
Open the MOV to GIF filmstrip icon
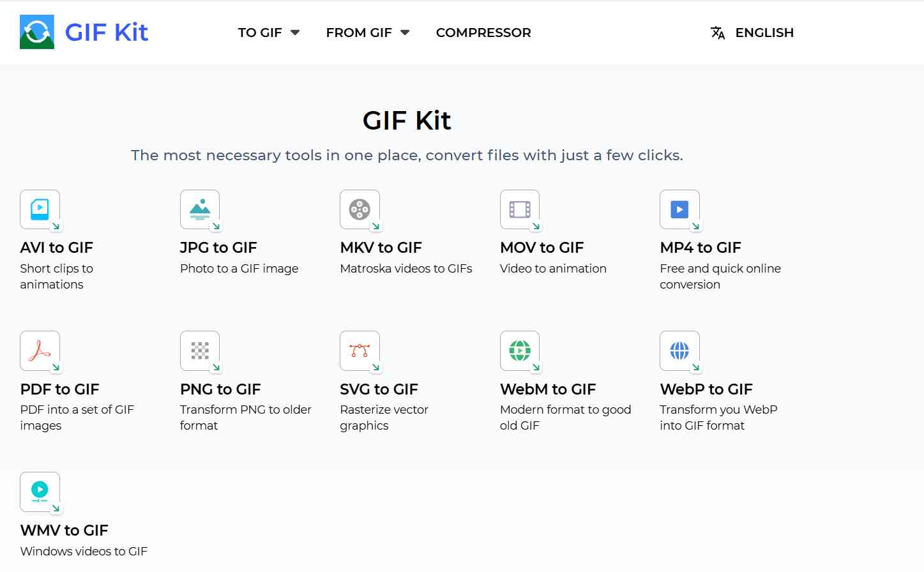click(520, 210)
